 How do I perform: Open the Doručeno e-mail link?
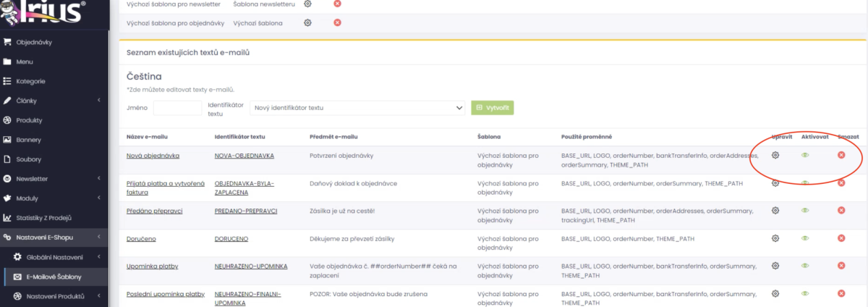tap(141, 238)
